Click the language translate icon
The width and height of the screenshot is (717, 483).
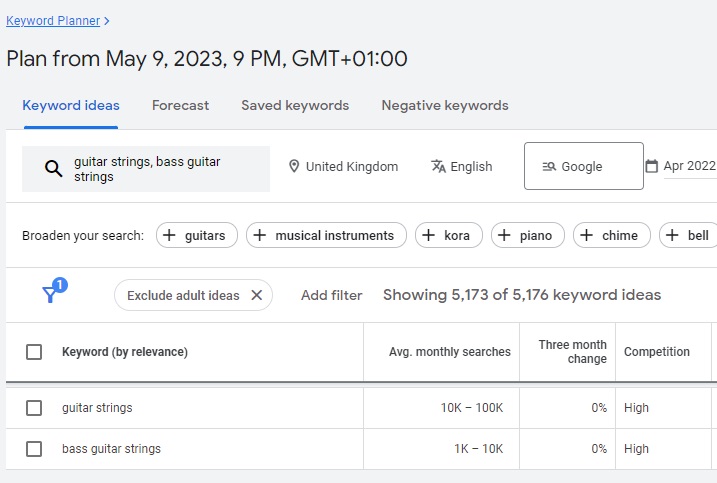(x=438, y=166)
